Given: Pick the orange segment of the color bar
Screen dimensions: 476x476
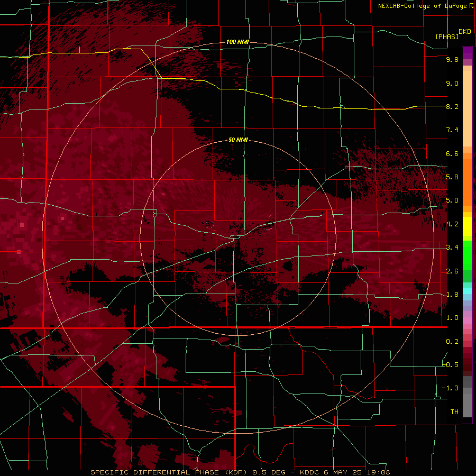Looking at the screenshot, I should (x=467, y=183).
